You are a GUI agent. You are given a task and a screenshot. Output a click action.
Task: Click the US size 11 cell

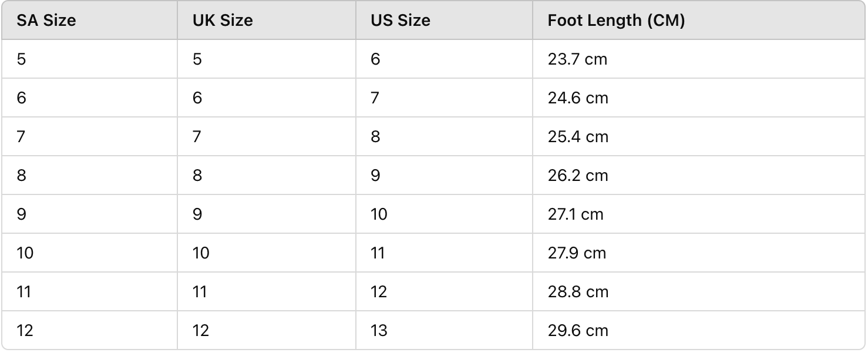click(444, 253)
